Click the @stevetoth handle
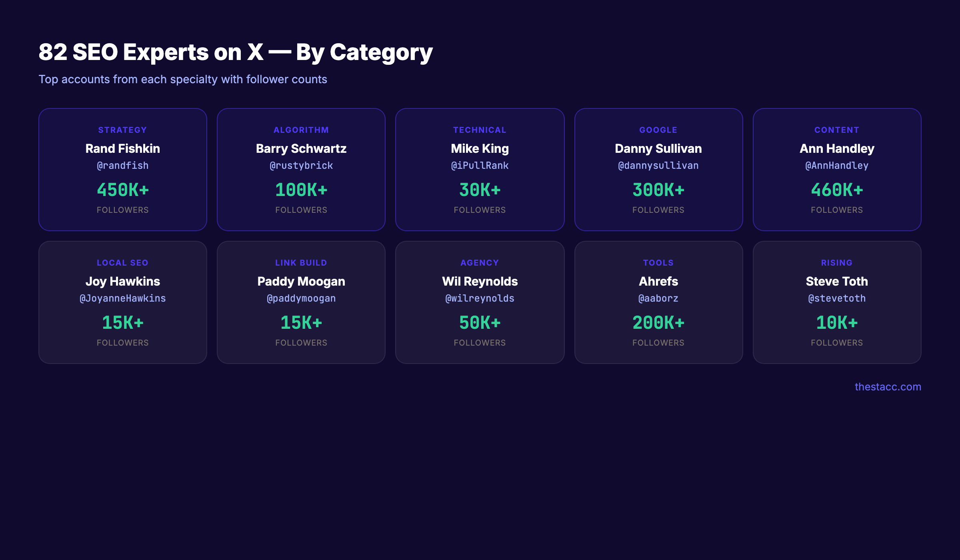The image size is (960, 560). point(837,298)
